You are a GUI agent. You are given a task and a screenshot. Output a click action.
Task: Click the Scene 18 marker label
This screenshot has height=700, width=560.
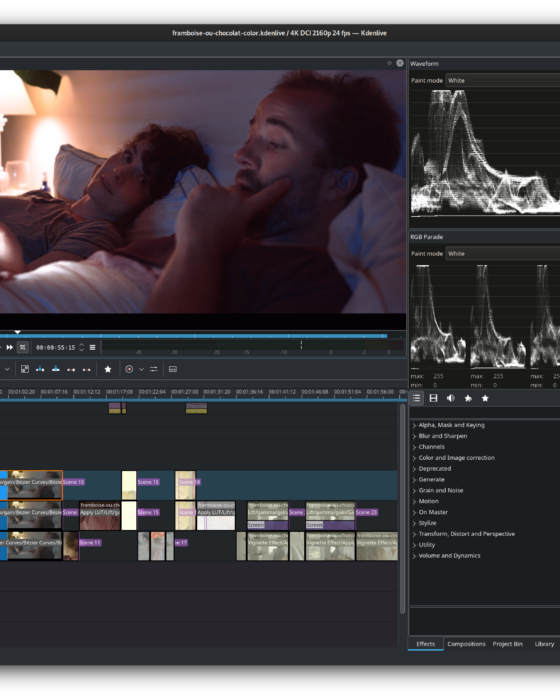(189, 482)
